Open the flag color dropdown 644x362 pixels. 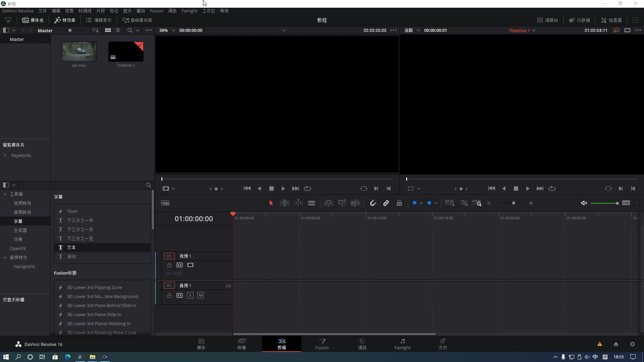point(421,203)
